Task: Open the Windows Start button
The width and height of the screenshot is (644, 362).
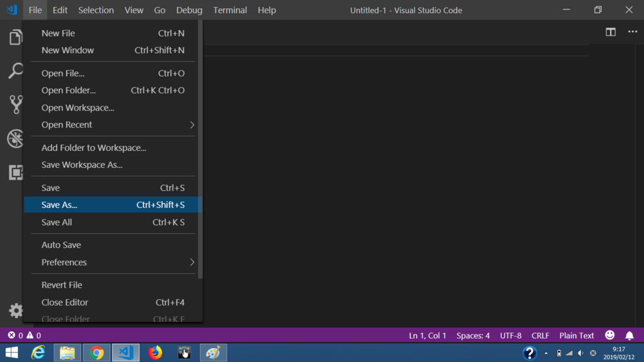Action: tap(11, 353)
